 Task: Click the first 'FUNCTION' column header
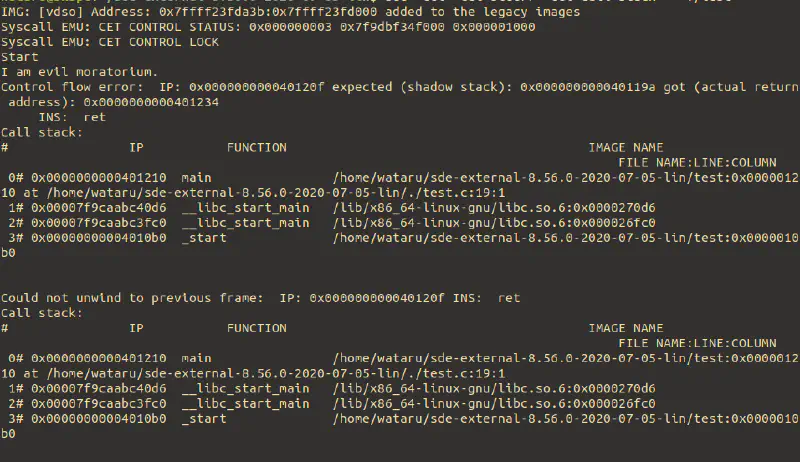(x=257, y=147)
